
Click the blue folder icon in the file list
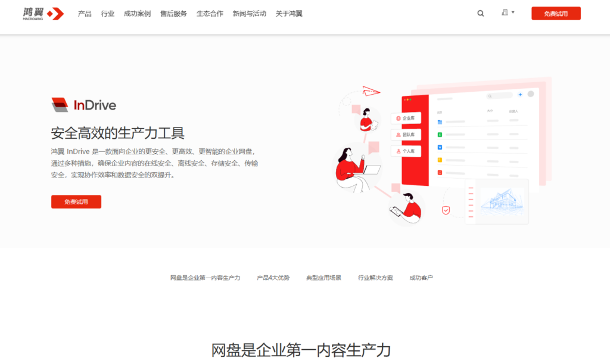tap(440, 122)
